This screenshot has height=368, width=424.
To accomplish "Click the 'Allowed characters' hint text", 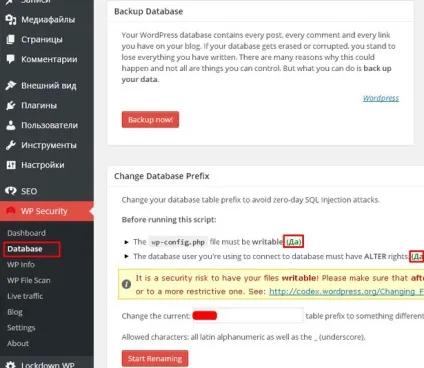I will click(x=243, y=337).
